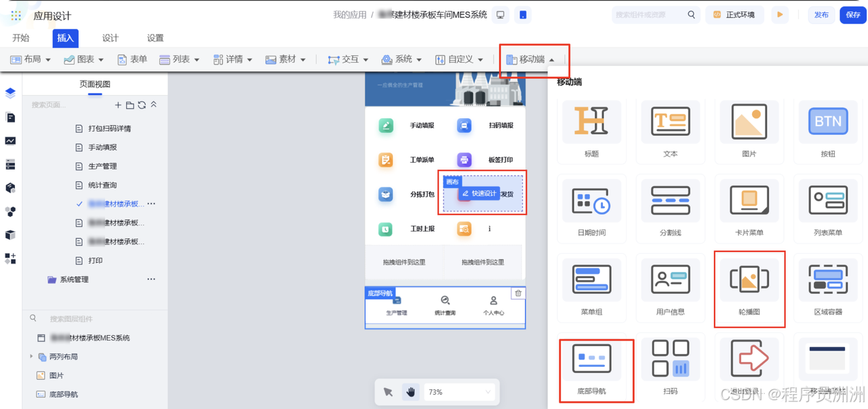Insert the 分割线 component
Viewport: 868px width, 409px height.
tap(670, 208)
